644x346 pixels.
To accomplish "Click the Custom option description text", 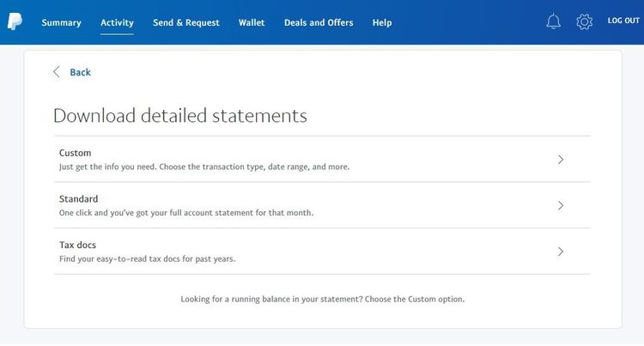I will coord(204,167).
